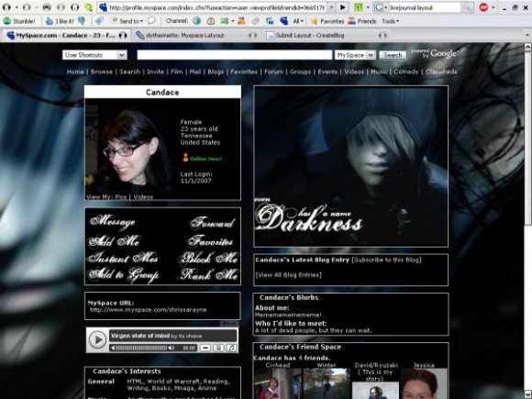Open StumbleUpon Friends
This screenshot has height=399, width=532.
click(362, 21)
